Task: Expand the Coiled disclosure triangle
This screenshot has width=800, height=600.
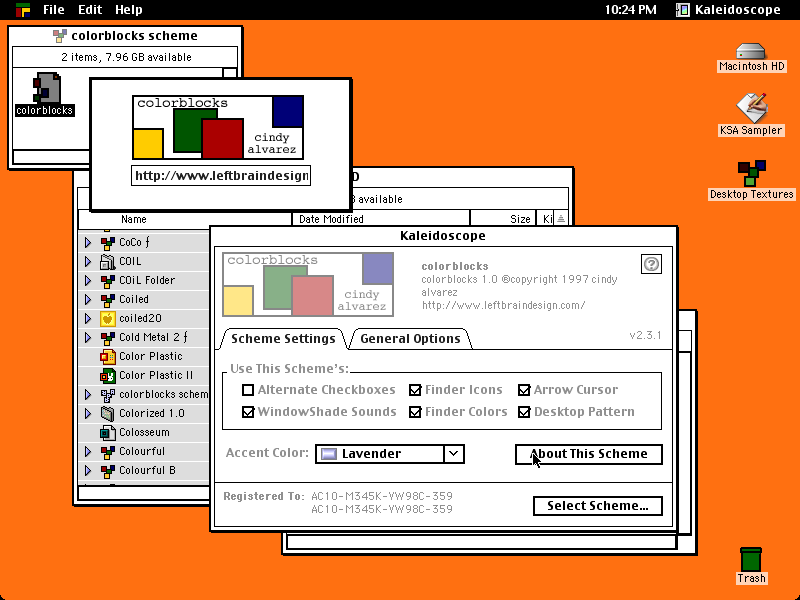Action: click(x=88, y=299)
